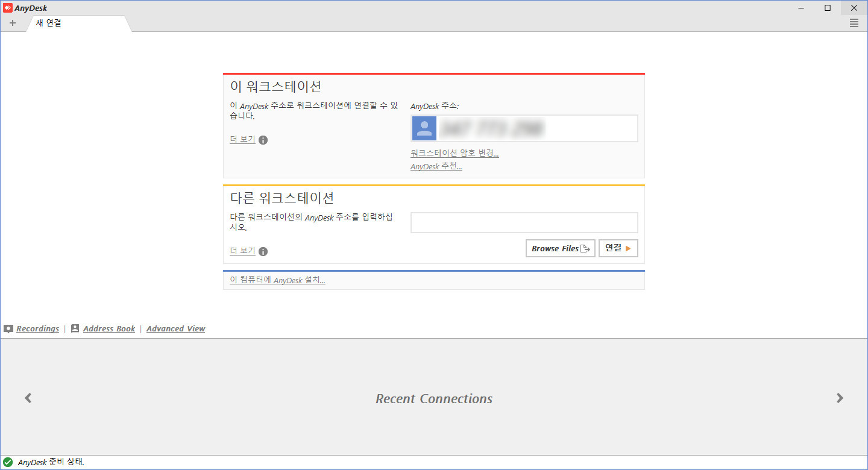Viewport: 868px width, 470px height.
Task: Click info icon in 다른 워크스테이션 section
Action: [263, 251]
